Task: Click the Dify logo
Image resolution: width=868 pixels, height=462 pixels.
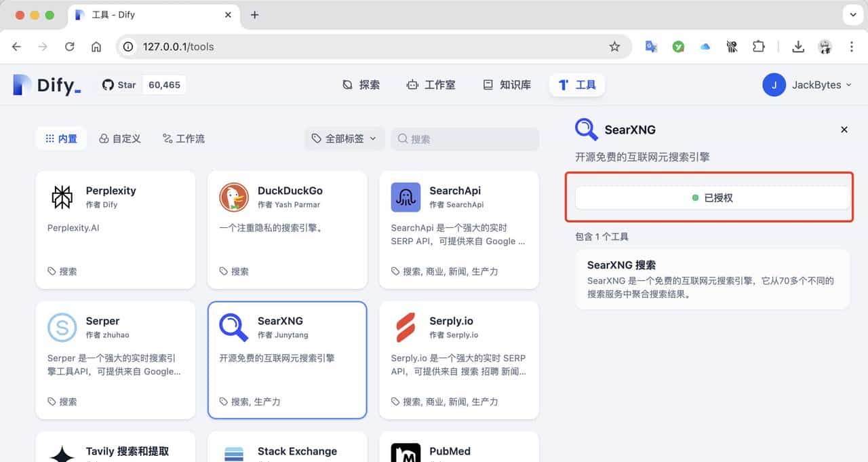Action: click(45, 84)
